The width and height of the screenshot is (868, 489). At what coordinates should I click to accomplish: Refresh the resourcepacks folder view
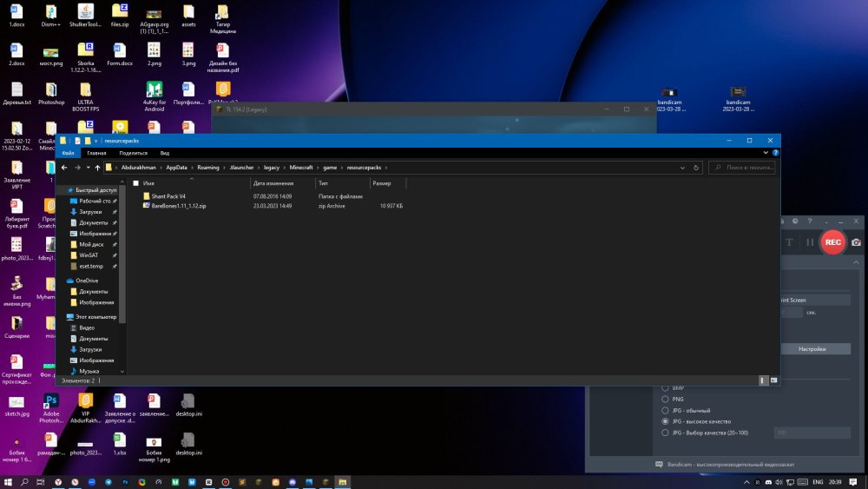pyautogui.click(x=696, y=168)
